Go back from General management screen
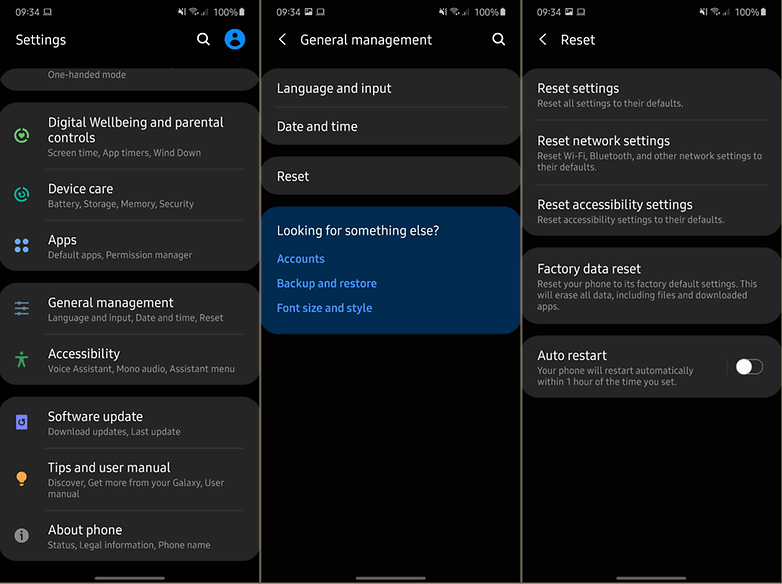 283,40
